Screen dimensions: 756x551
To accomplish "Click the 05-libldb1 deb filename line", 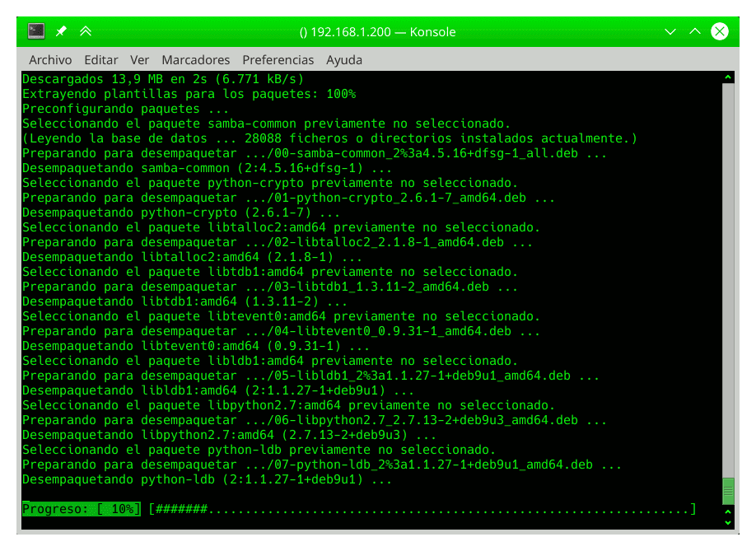I will click(311, 376).
